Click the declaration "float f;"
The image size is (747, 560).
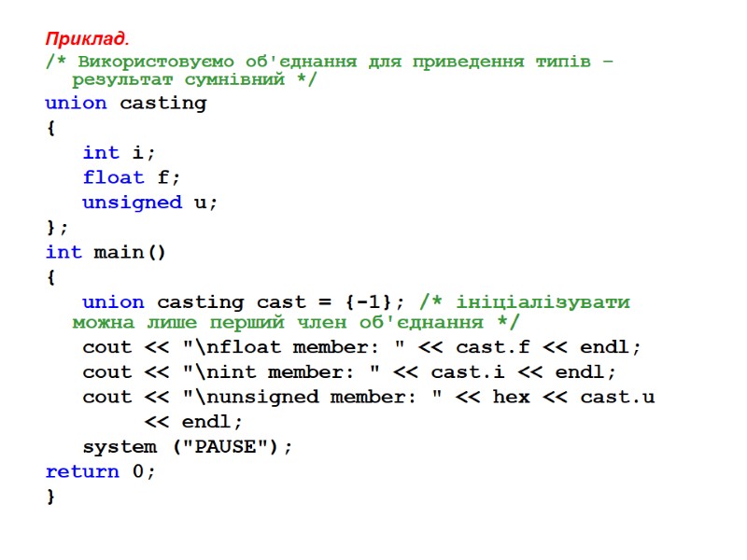pyautogui.click(x=131, y=177)
